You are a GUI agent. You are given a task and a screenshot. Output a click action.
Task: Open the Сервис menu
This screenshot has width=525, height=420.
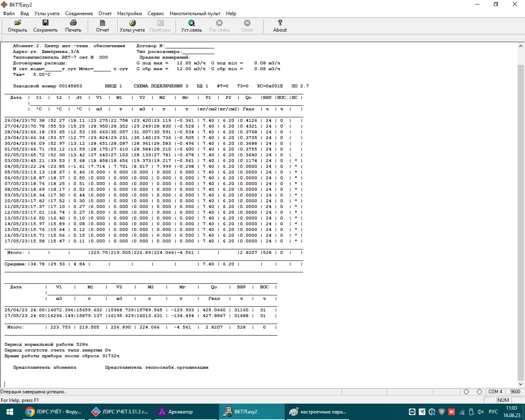tap(155, 14)
